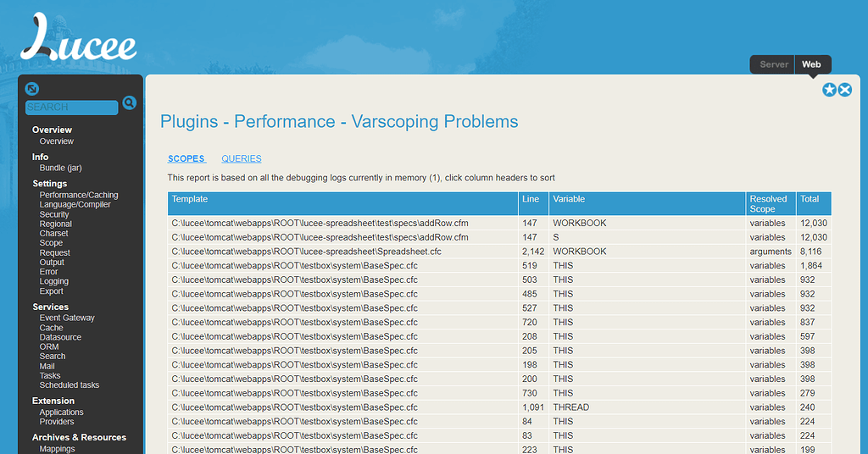
Task: Open Output settings
Action: click(x=52, y=262)
